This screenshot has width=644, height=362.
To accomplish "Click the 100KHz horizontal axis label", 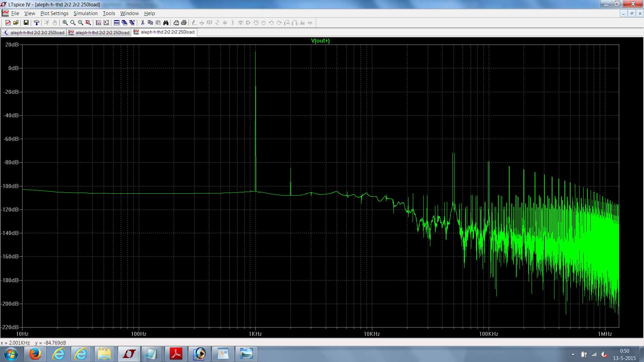I will click(489, 334).
